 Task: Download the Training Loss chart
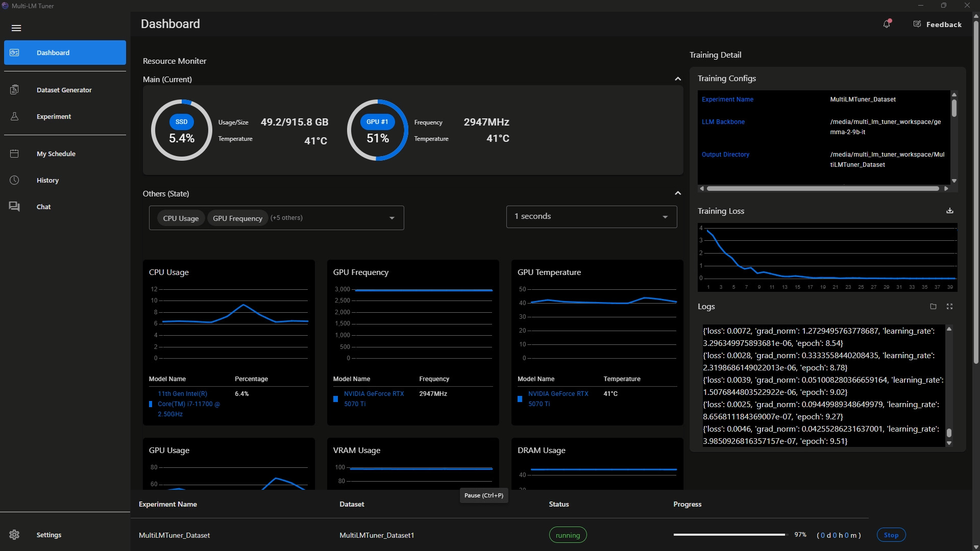pyautogui.click(x=949, y=211)
